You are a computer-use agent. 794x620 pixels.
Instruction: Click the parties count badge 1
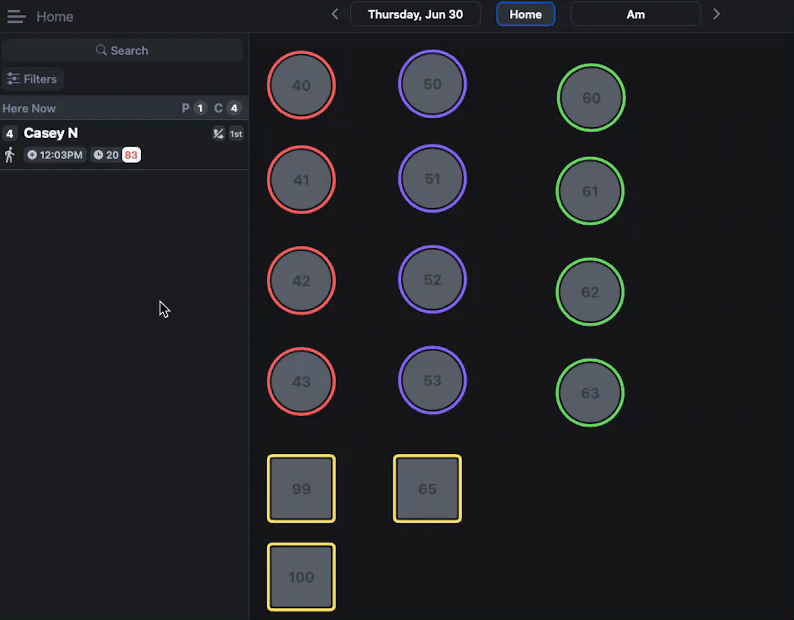point(201,108)
